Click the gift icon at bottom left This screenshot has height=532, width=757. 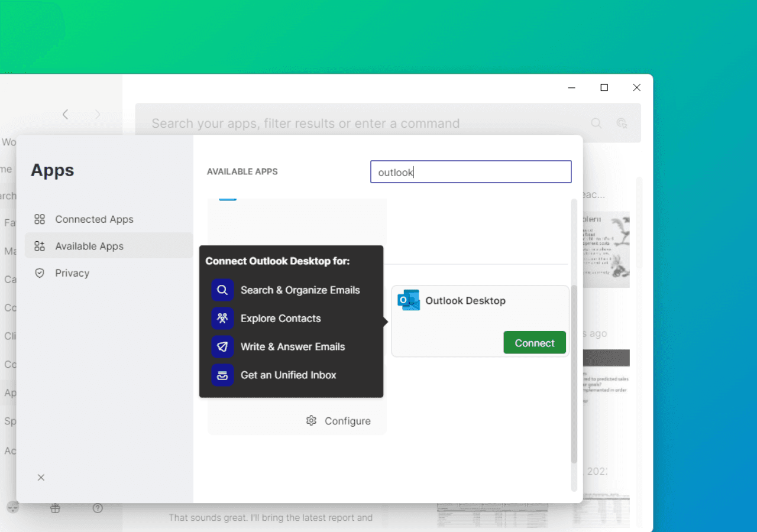point(55,508)
